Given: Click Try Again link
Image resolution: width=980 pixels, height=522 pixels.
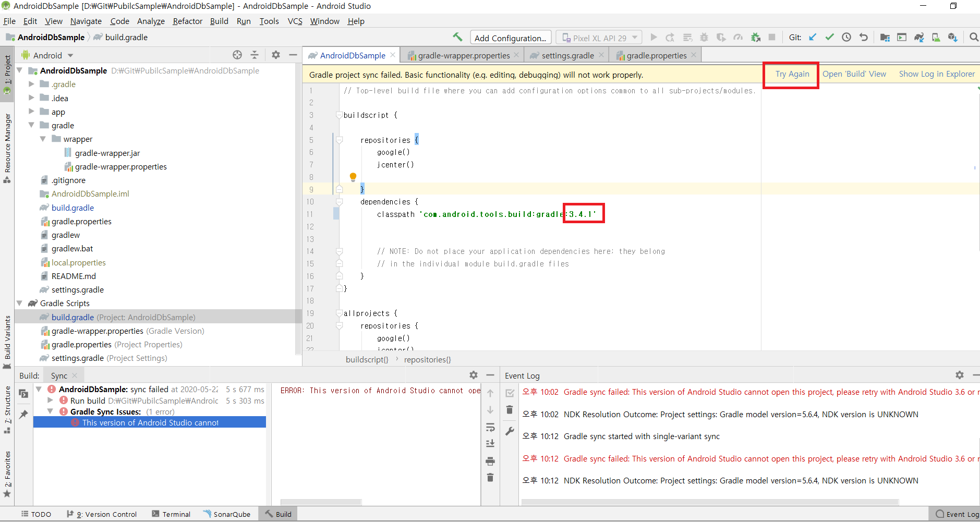Looking at the screenshot, I should [x=792, y=74].
